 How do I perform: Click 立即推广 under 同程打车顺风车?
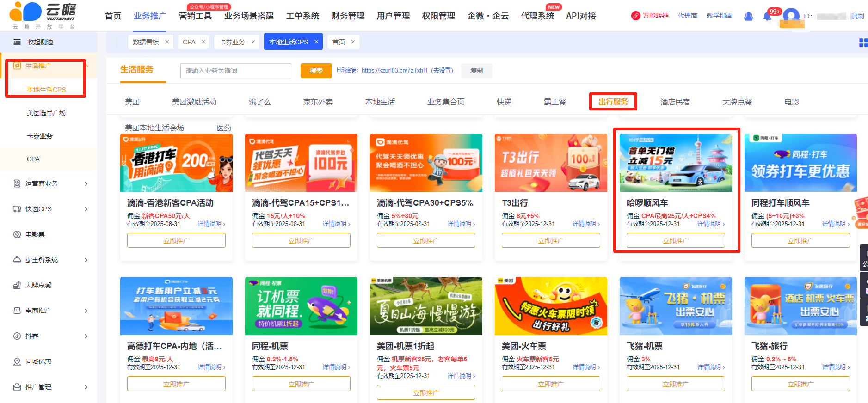pyautogui.click(x=800, y=241)
